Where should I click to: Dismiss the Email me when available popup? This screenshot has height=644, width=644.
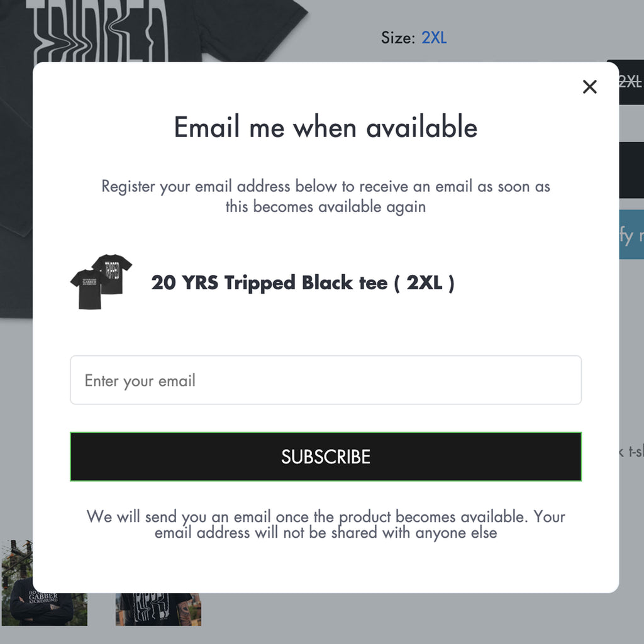589,87
